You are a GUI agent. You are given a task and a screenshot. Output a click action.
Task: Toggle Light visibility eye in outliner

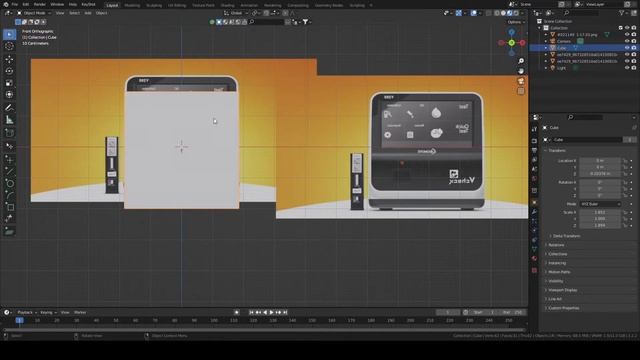tap(627, 68)
